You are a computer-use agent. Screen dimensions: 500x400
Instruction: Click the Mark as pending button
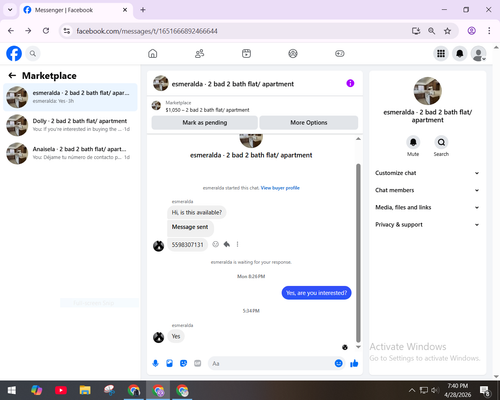tap(205, 123)
